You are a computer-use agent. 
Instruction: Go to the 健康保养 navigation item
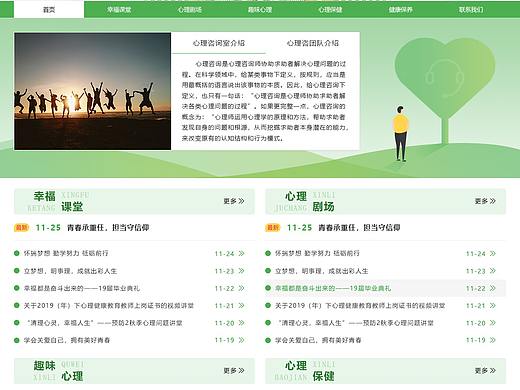(x=400, y=10)
